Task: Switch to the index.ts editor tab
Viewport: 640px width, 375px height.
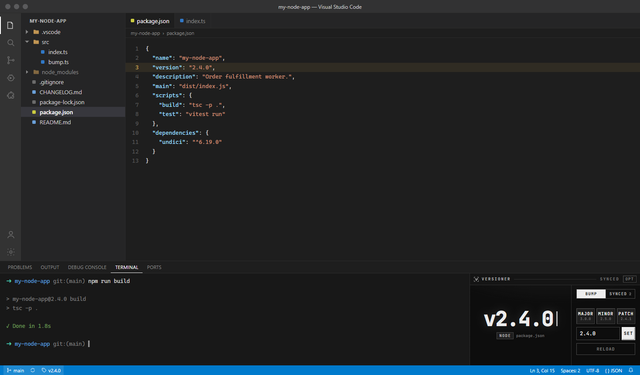Action: click(x=193, y=21)
